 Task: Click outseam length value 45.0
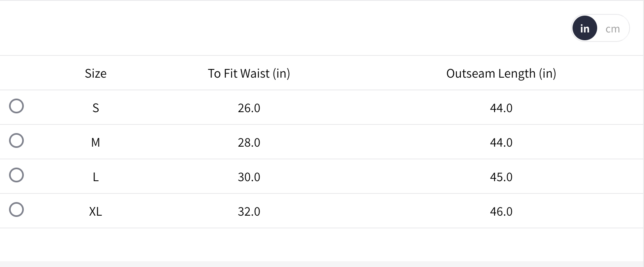[x=501, y=177]
